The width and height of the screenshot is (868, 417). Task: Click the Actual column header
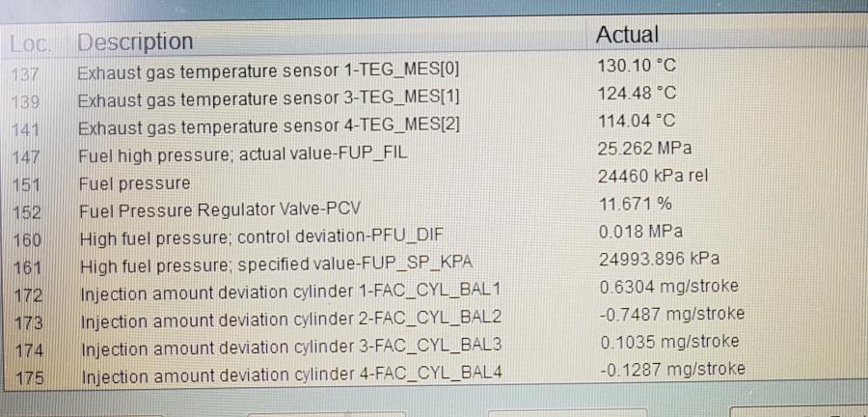(x=627, y=36)
